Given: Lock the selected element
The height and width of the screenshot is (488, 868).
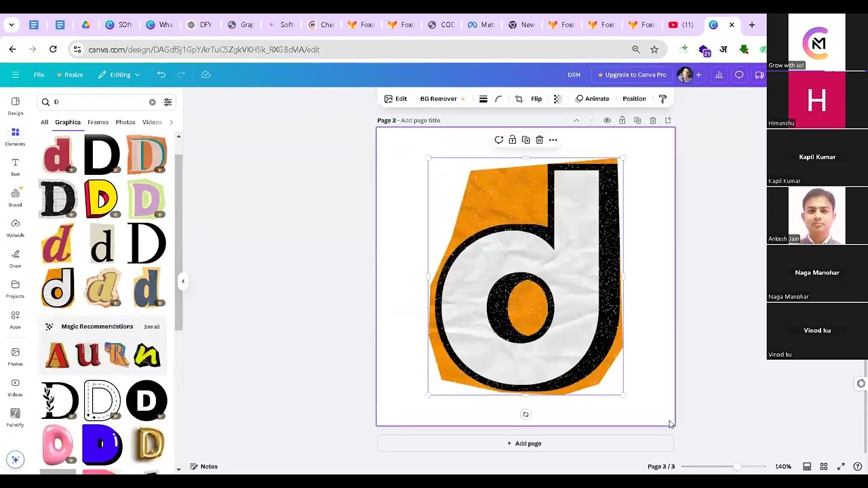Looking at the screenshot, I should pos(512,140).
